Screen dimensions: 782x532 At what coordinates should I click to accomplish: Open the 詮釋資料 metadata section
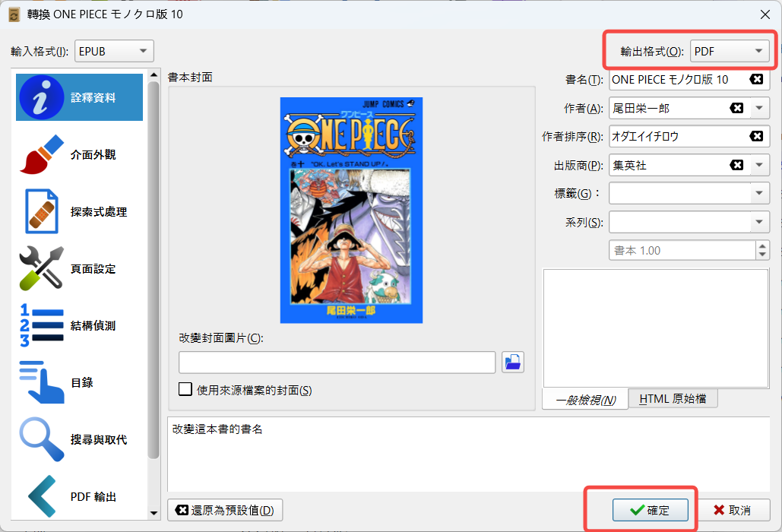(79, 97)
